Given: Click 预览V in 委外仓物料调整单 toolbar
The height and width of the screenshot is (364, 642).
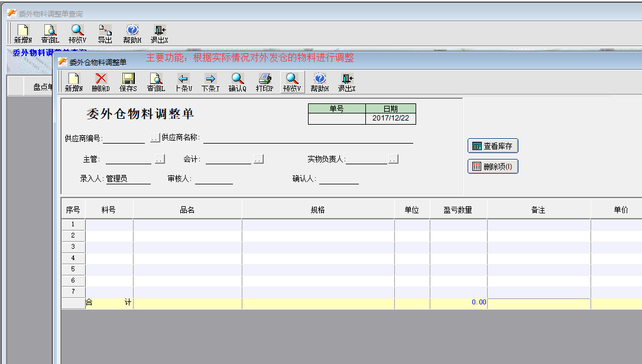Looking at the screenshot, I should [293, 82].
